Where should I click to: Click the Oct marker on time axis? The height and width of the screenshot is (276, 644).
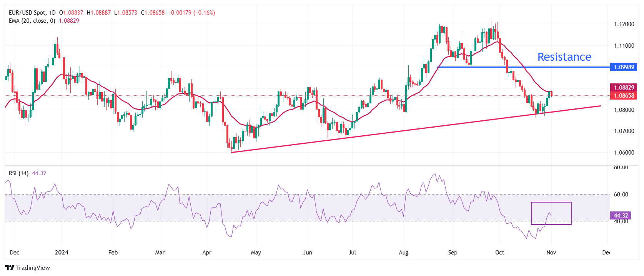click(x=499, y=253)
